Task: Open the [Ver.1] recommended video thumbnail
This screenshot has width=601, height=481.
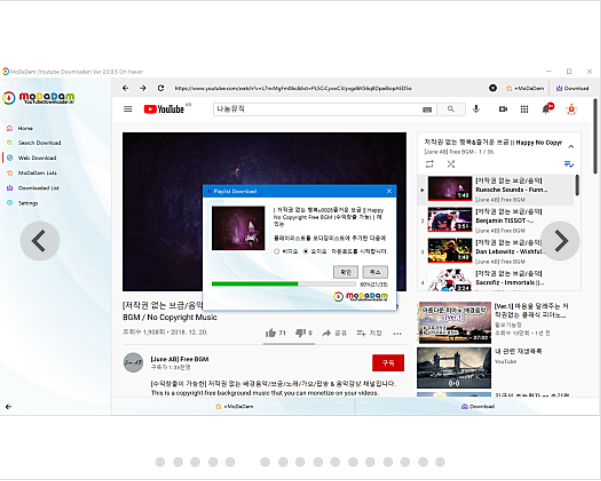Action: (454, 322)
